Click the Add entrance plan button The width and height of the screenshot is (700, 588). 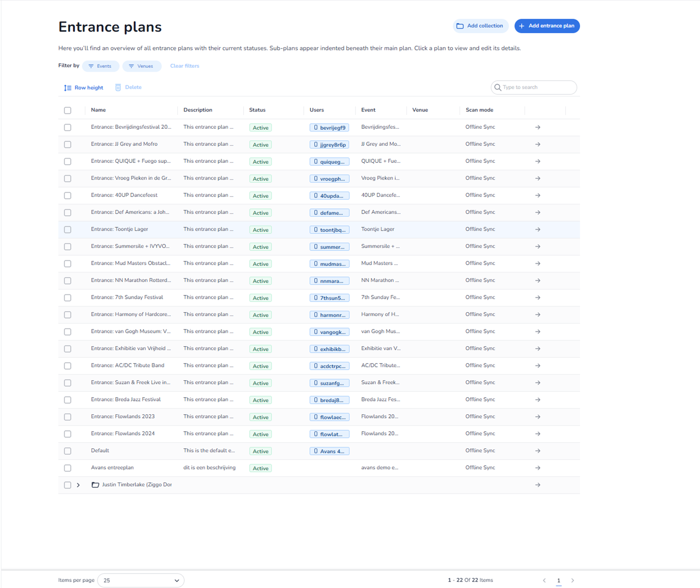[547, 26]
